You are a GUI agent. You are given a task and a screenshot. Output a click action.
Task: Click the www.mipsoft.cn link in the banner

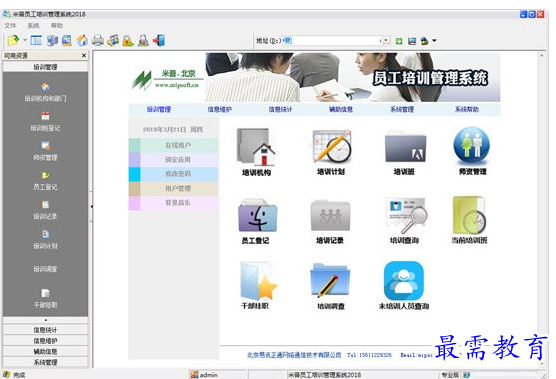[177, 85]
